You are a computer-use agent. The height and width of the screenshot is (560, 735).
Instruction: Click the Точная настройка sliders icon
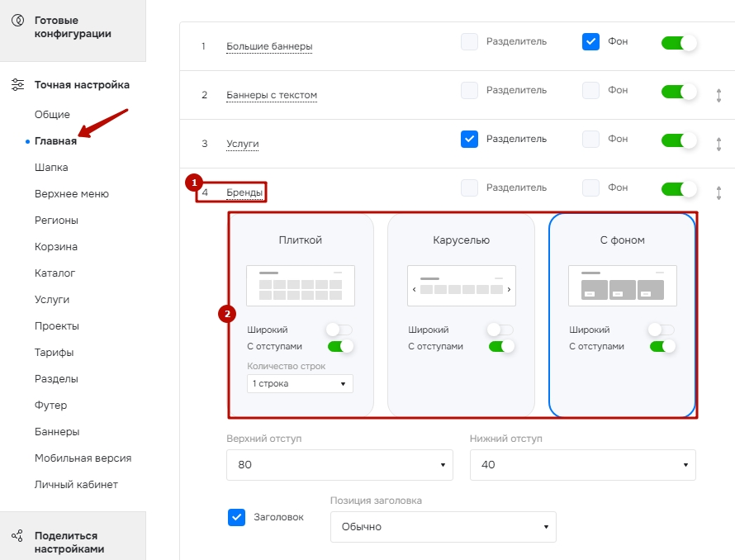[18, 84]
